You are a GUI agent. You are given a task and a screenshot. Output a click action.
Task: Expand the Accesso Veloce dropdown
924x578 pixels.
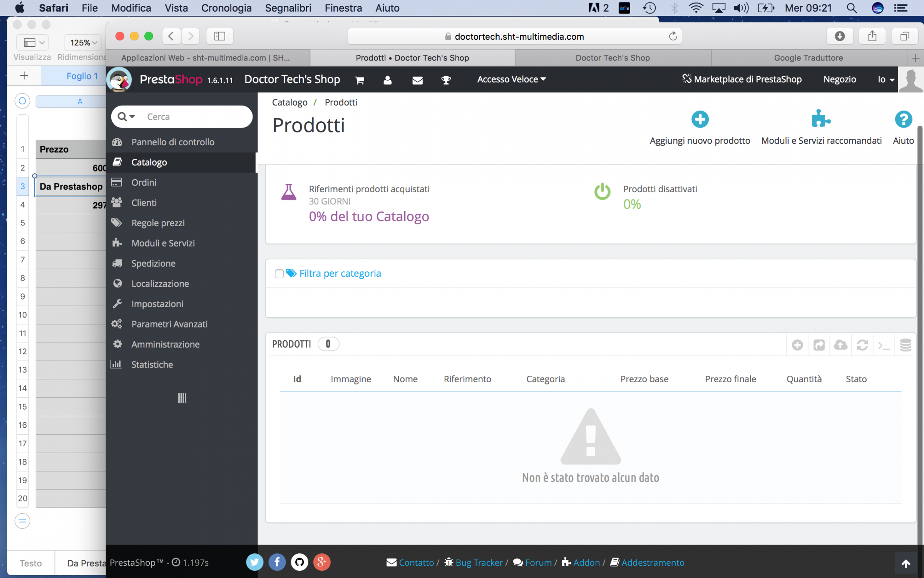click(x=511, y=79)
